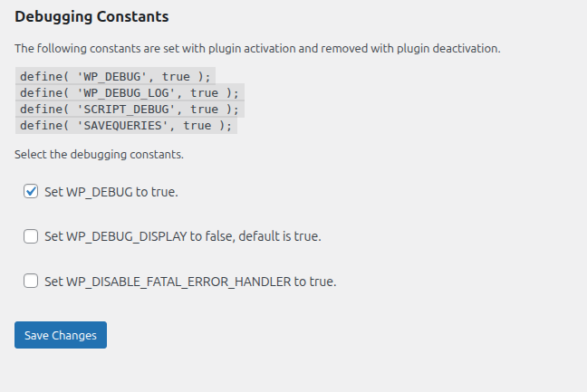Tick the WP_DISABLE_FATAL_ERROR_HANDLER checkbox

click(x=31, y=282)
